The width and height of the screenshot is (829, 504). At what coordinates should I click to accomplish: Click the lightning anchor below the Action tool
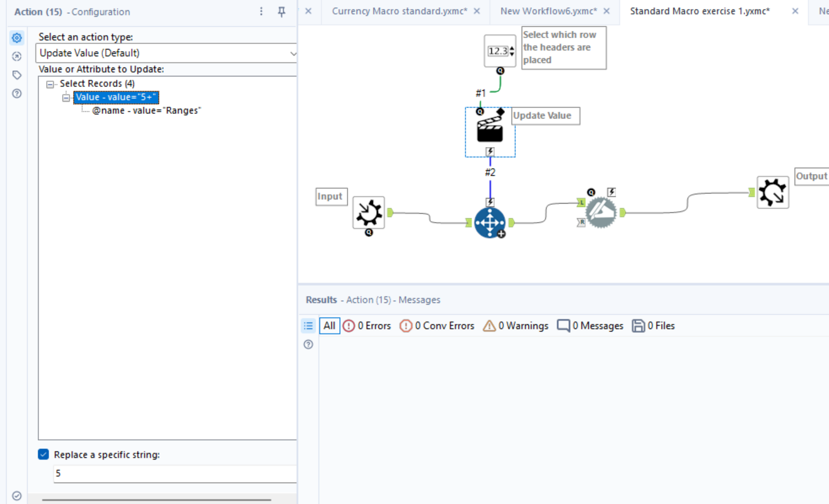490,152
